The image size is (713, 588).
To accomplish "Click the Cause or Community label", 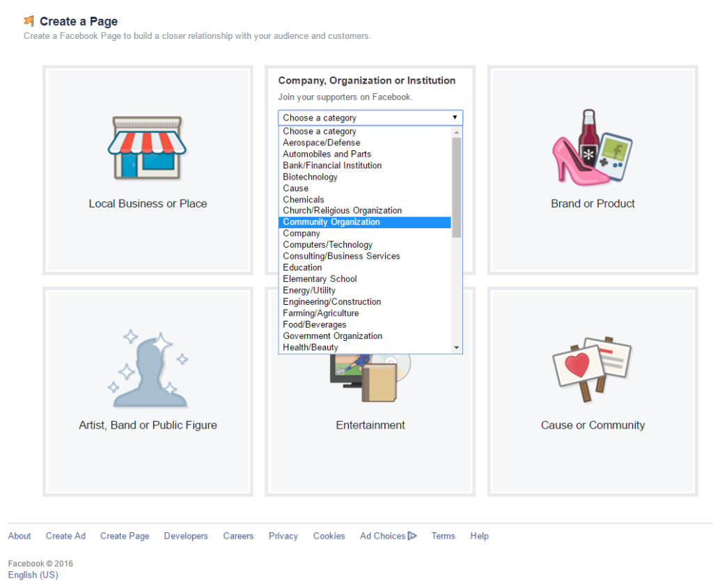I will click(593, 425).
